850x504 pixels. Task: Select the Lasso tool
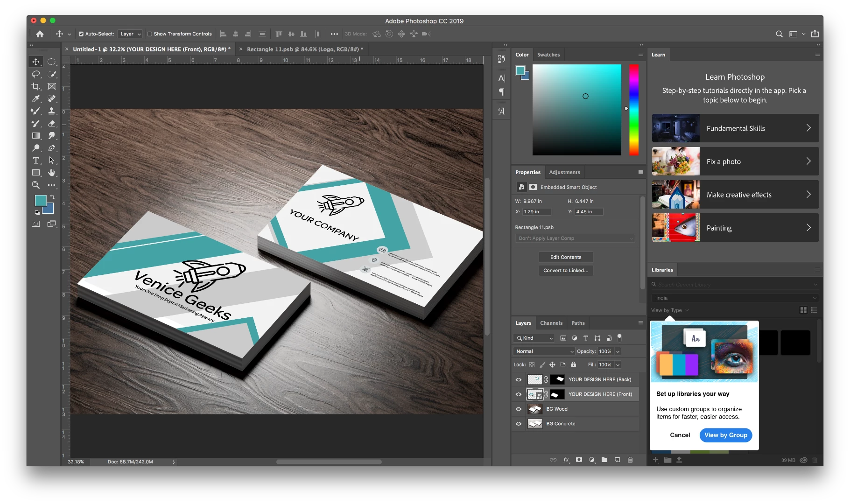pos(36,74)
